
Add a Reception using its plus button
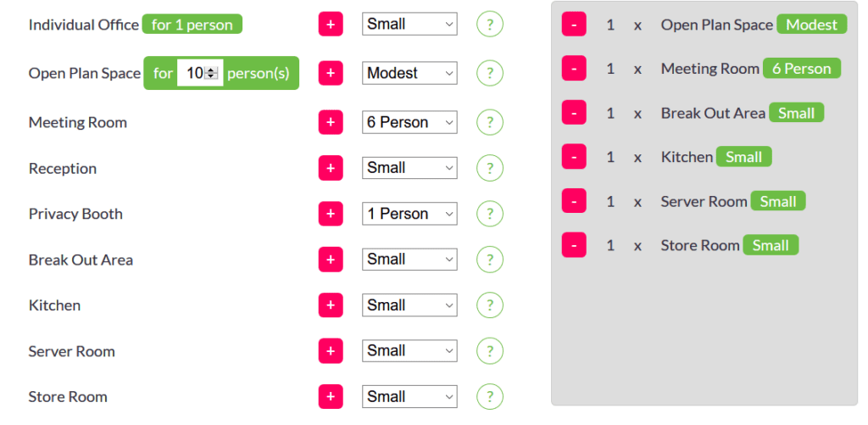331,168
